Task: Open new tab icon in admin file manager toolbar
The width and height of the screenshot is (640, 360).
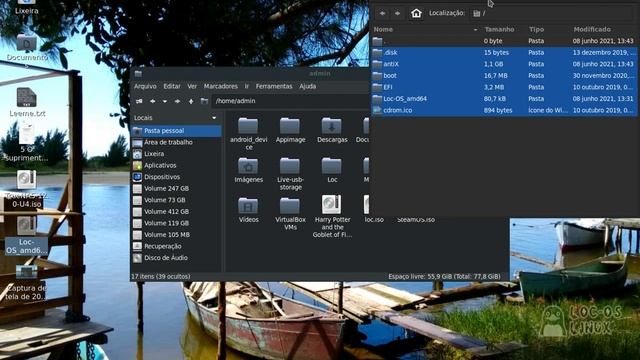Action: [x=139, y=101]
